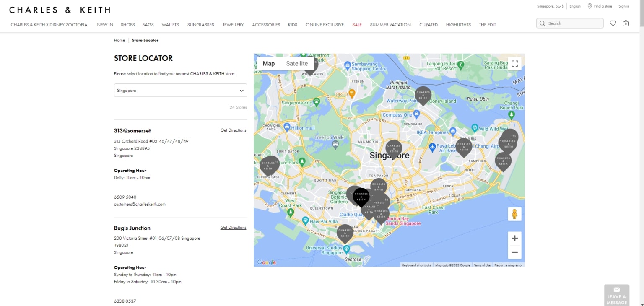
Task: Click the Google logo on map
Action: click(267, 262)
